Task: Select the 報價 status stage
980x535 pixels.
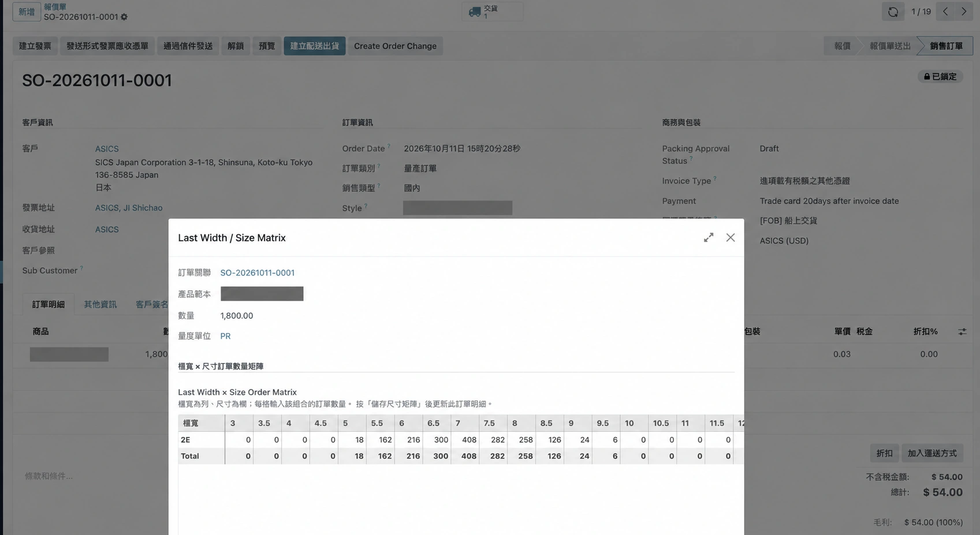Action: [842, 46]
